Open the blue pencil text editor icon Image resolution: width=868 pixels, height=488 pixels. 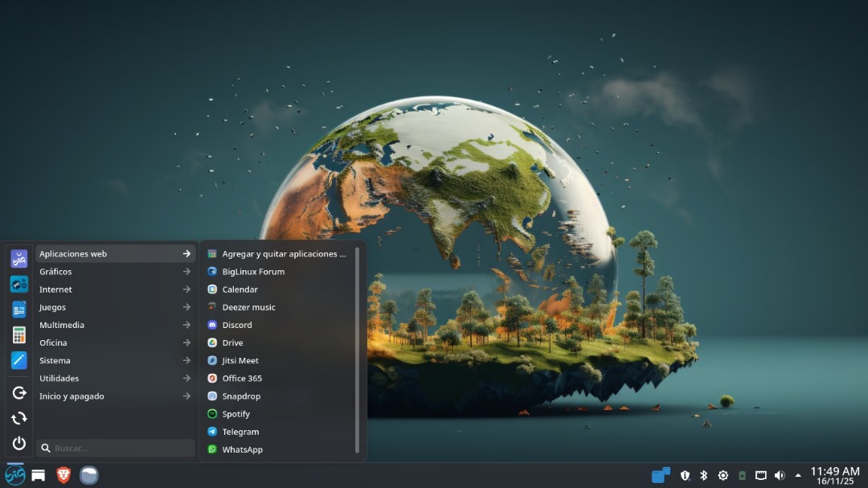click(x=18, y=360)
